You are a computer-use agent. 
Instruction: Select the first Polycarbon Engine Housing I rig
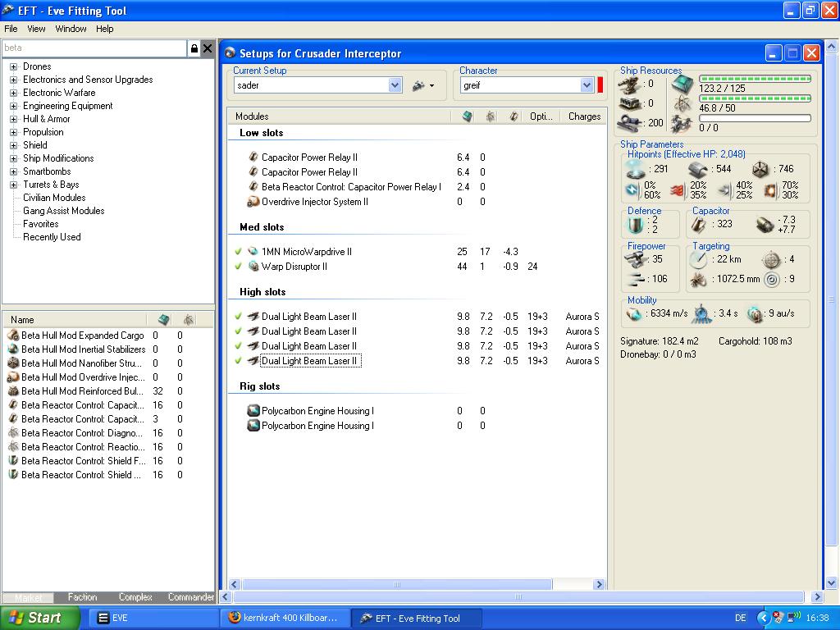[x=317, y=411]
